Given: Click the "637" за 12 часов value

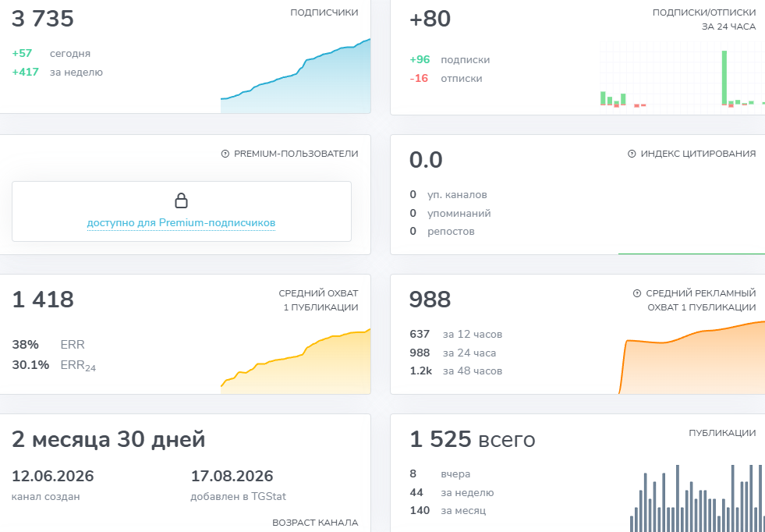Looking at the screenshot, I should [420, 335].
